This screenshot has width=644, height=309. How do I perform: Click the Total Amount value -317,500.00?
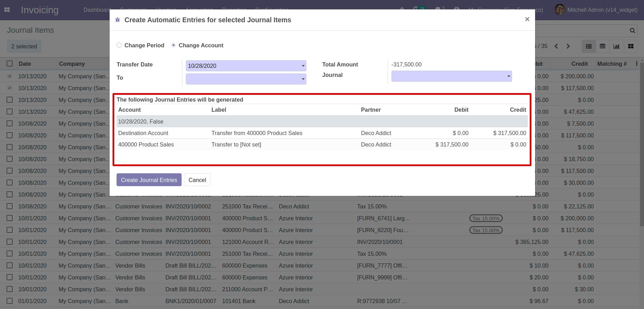coord(406,64)
